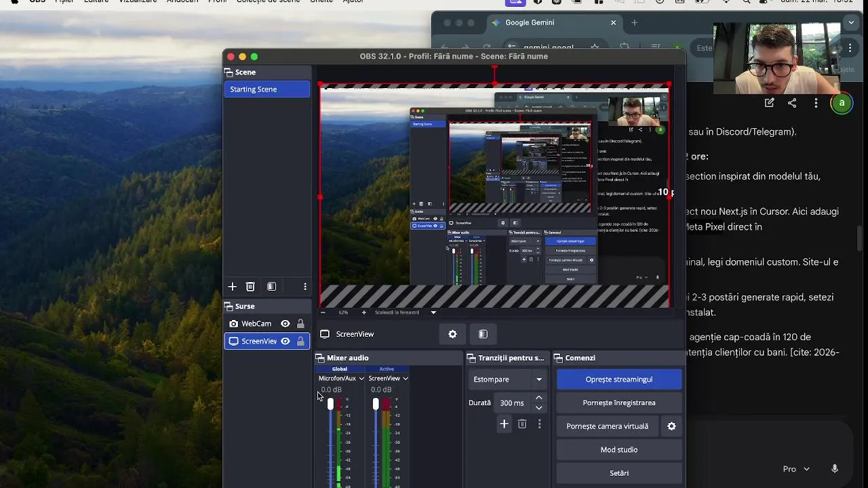Open the Scene panel three-dot options
The width and height of the screenshot is (868, 488).
pos(305,287)
